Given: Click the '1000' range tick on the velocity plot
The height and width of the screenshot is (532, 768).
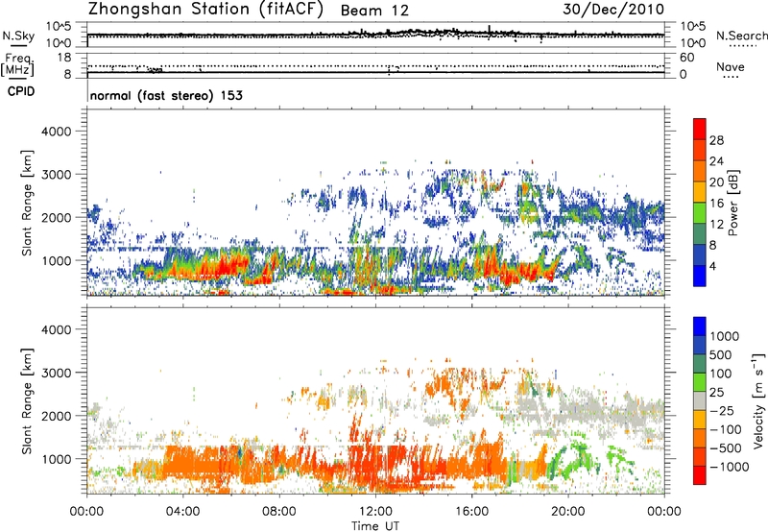Looking at the screenshot, I should click(x=59, y=459).
